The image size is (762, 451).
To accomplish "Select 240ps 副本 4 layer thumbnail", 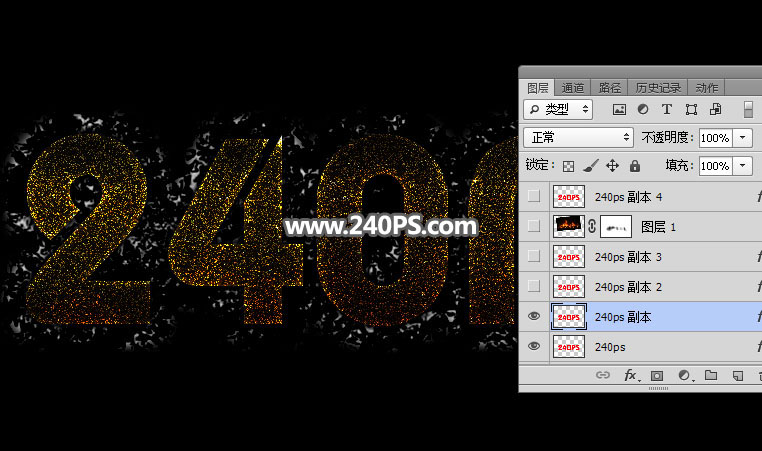I will point(569,197).
